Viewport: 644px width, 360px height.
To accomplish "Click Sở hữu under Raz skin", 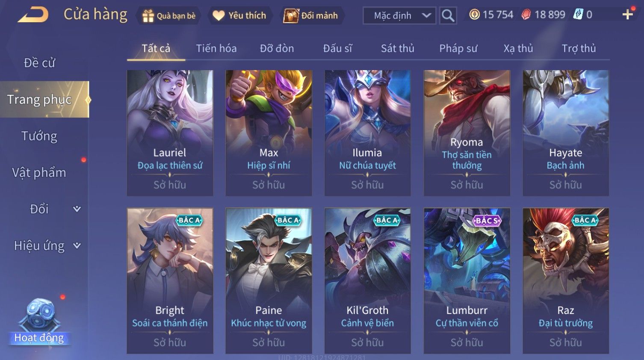I will (565, 342).
